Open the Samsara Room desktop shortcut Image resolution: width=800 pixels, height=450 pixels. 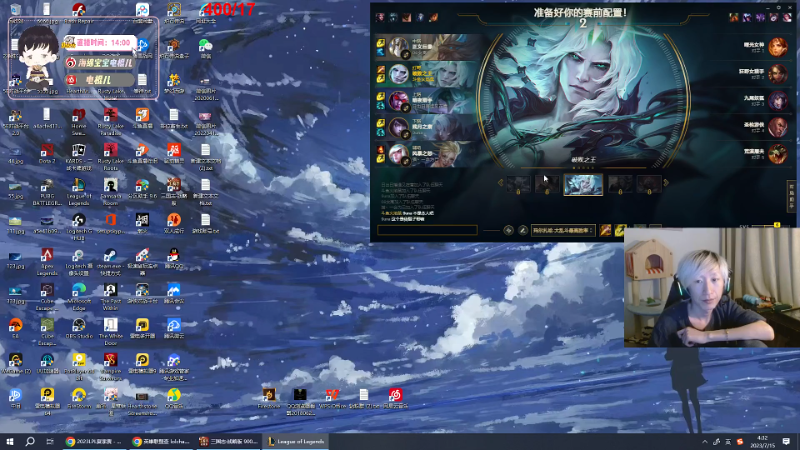[110, 191]
